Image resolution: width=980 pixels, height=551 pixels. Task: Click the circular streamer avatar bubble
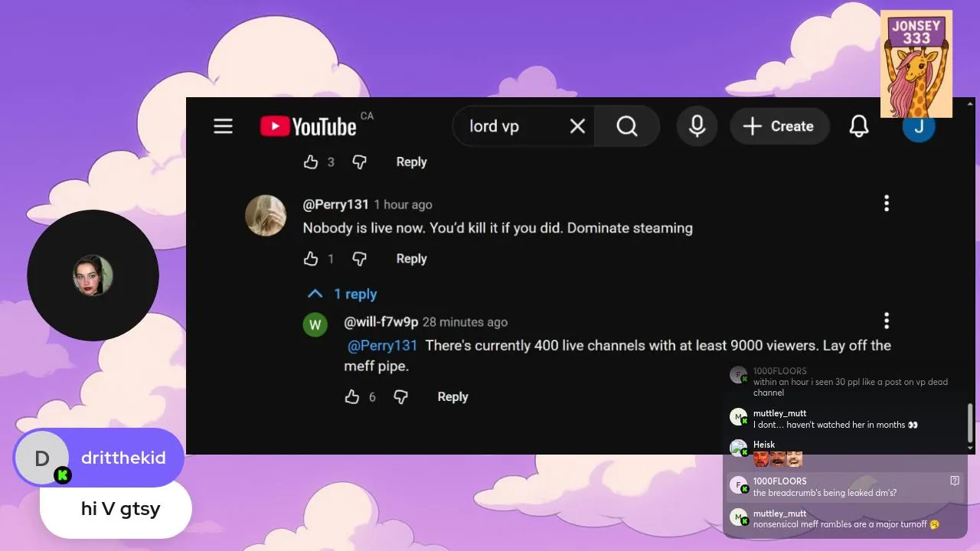click(93, 275)
